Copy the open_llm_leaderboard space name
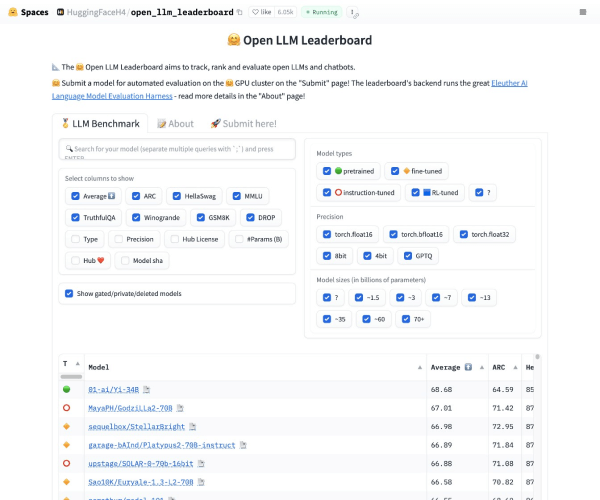The width and height of the screenshot is (600, 500). pyautogui.click(x=239, y=12)
